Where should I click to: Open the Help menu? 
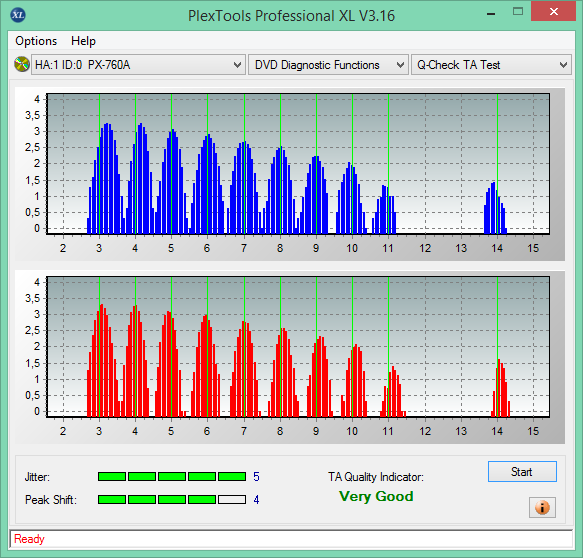pos(83,41)
